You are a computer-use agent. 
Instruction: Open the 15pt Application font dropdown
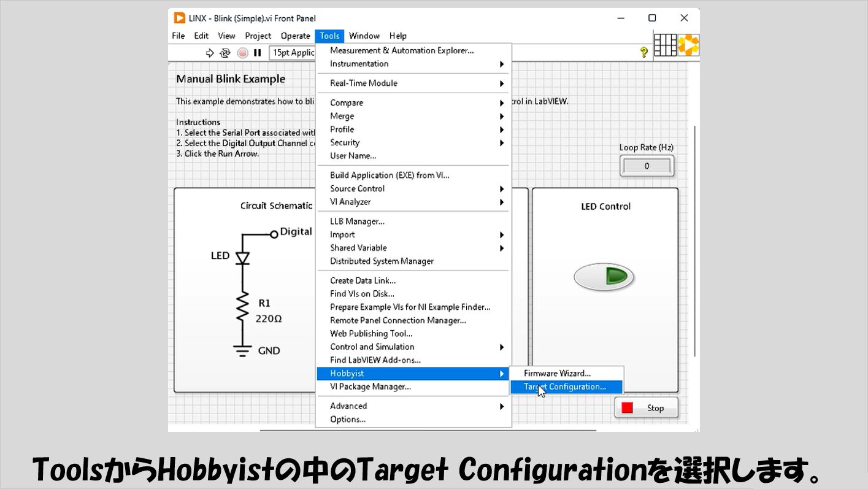click(292, 53)
